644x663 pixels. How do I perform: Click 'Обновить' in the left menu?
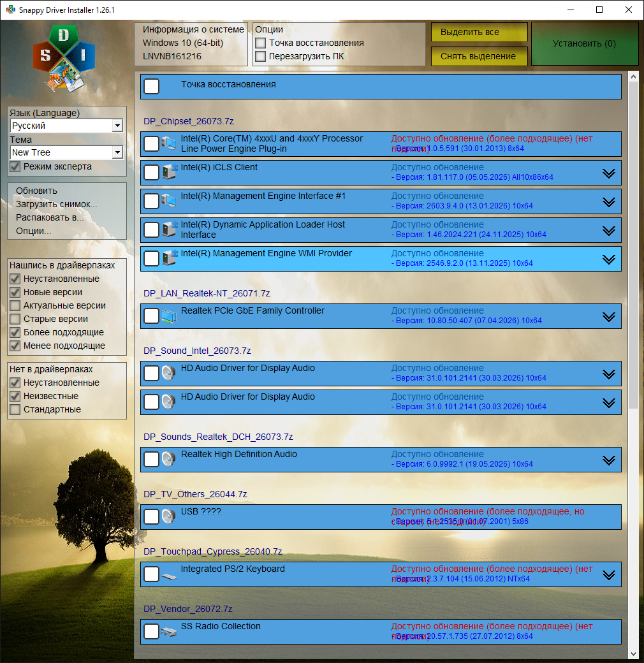[36, 191]
